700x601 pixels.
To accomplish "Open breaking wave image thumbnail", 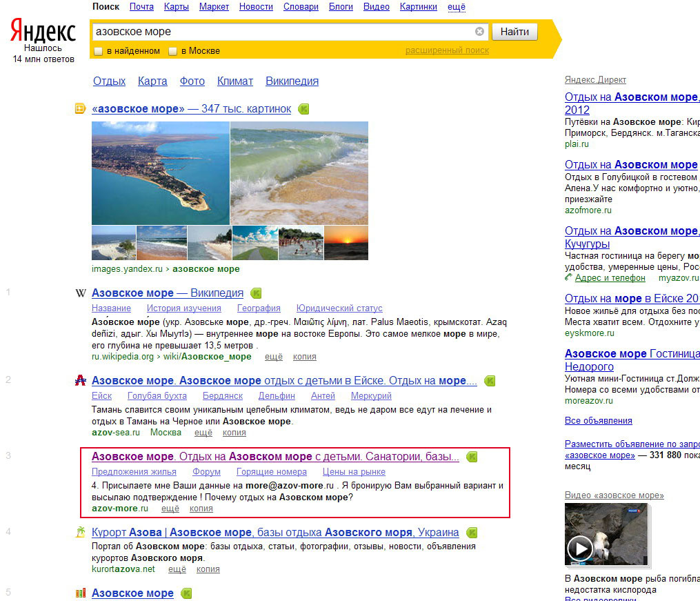I will [299, 173].
